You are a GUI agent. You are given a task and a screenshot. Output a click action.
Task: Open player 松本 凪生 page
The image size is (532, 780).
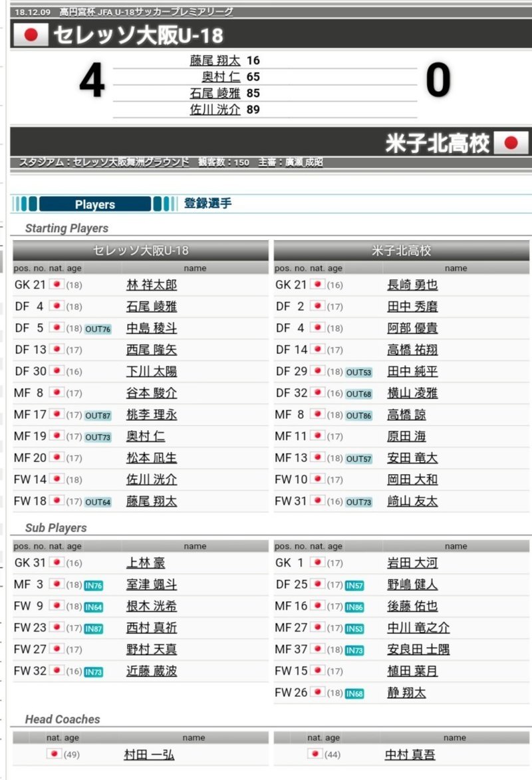click(152, 458)
